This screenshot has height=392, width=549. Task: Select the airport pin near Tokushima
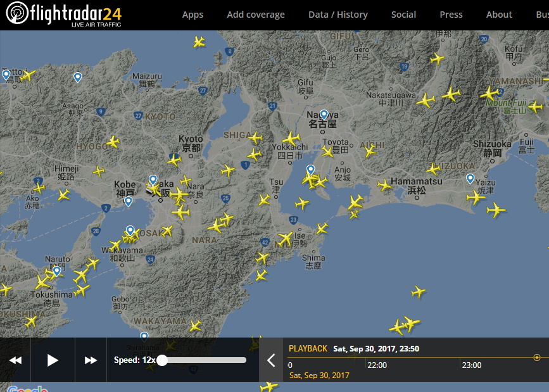(x=57, y=270)
